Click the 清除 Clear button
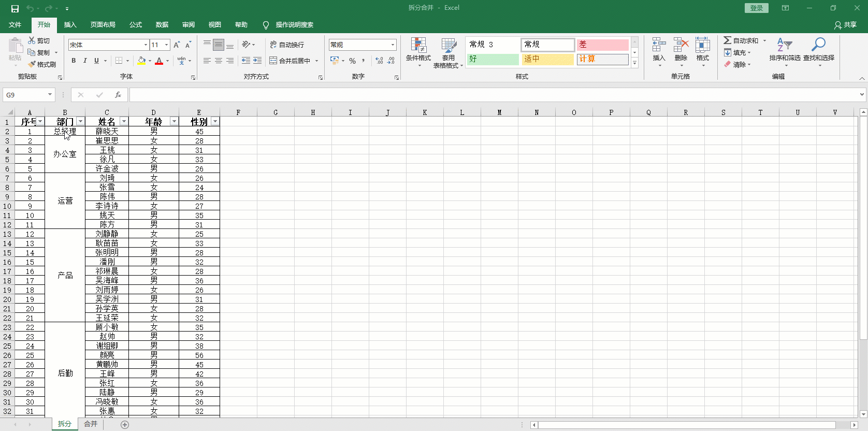The width and height of the screenshot is (868, 431). pyautogui.click(x=737, y=64)
